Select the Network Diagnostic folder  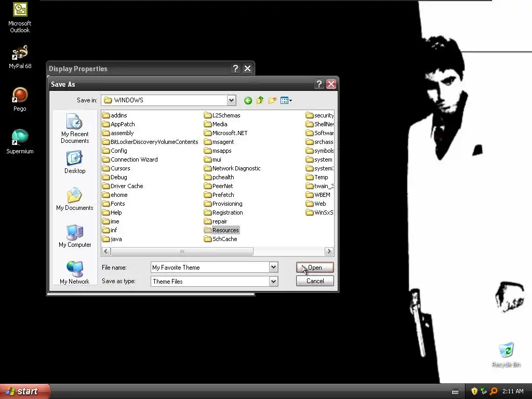pyautogui.click(x=232, y=168)
